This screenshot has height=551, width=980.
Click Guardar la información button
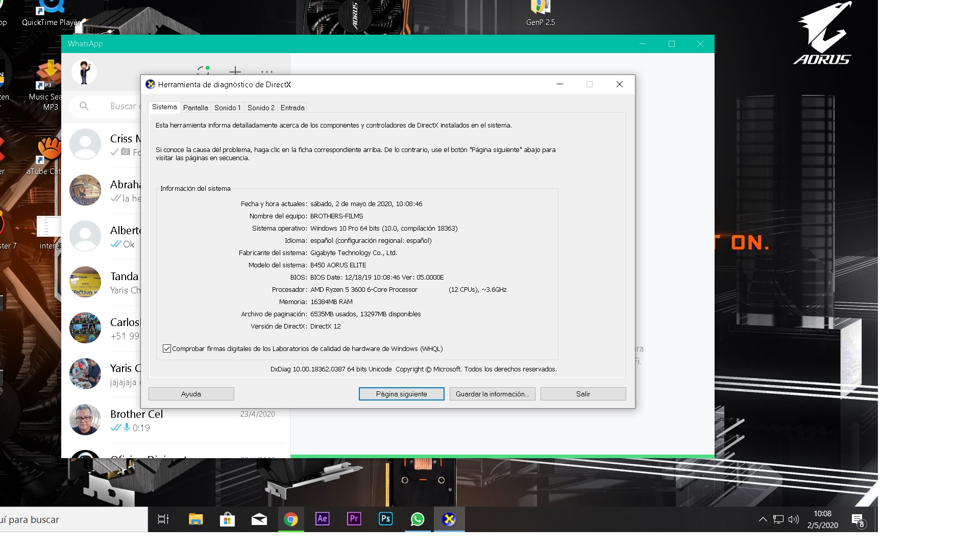click(492, 394)
